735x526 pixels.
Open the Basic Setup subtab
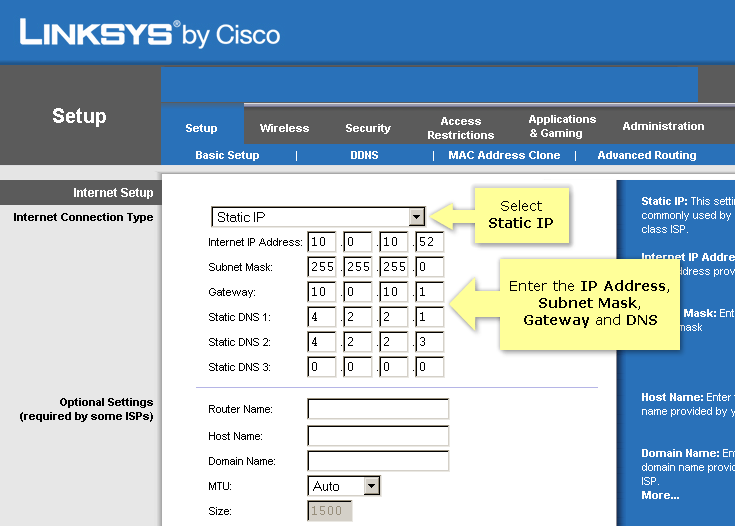point(227,155)
